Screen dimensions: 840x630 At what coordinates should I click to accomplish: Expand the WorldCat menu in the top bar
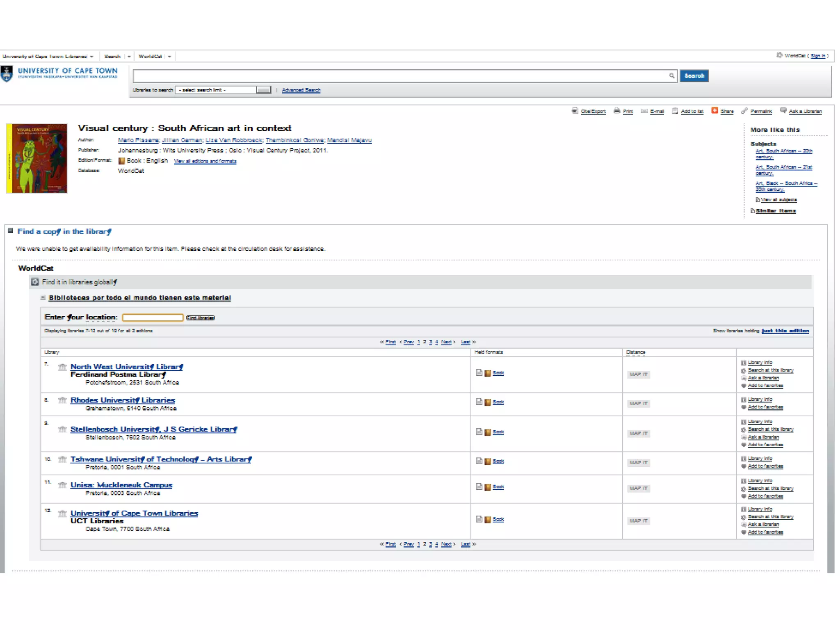[169, 56]
